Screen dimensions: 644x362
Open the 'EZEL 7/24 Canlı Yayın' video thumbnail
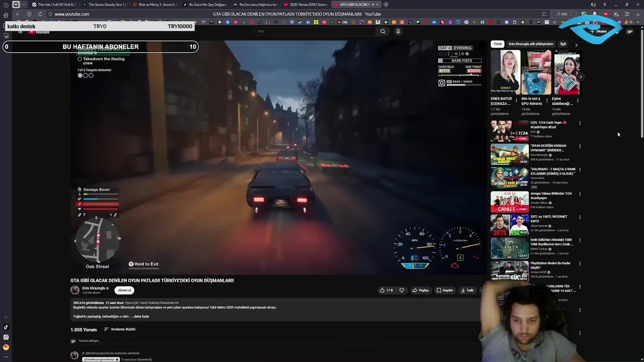(510, 131)
